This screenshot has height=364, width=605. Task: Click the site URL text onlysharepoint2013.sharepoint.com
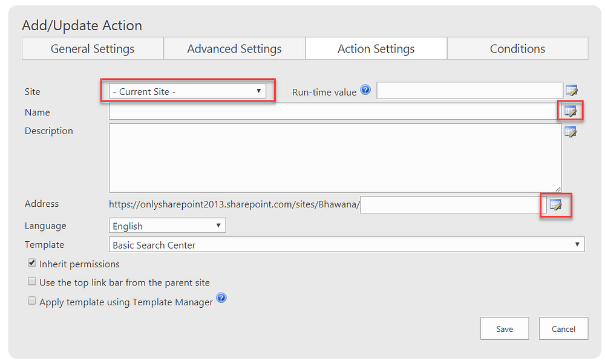coord(234,204)
